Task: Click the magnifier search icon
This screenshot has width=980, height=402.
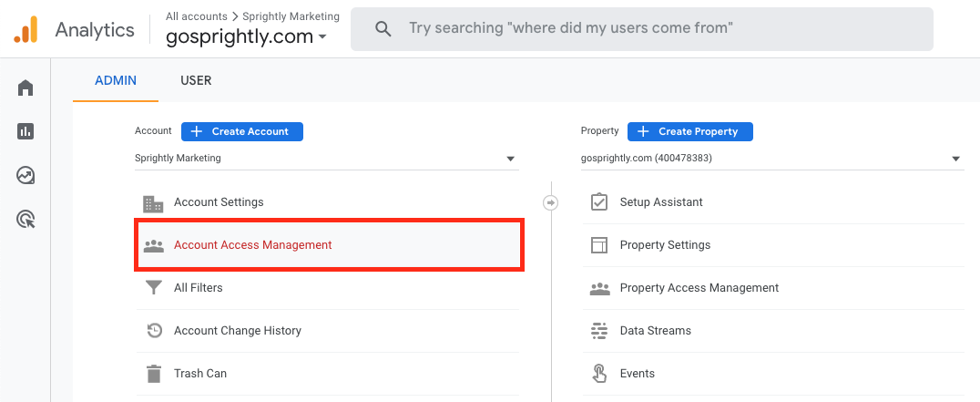Action: [x=383, y=29]
